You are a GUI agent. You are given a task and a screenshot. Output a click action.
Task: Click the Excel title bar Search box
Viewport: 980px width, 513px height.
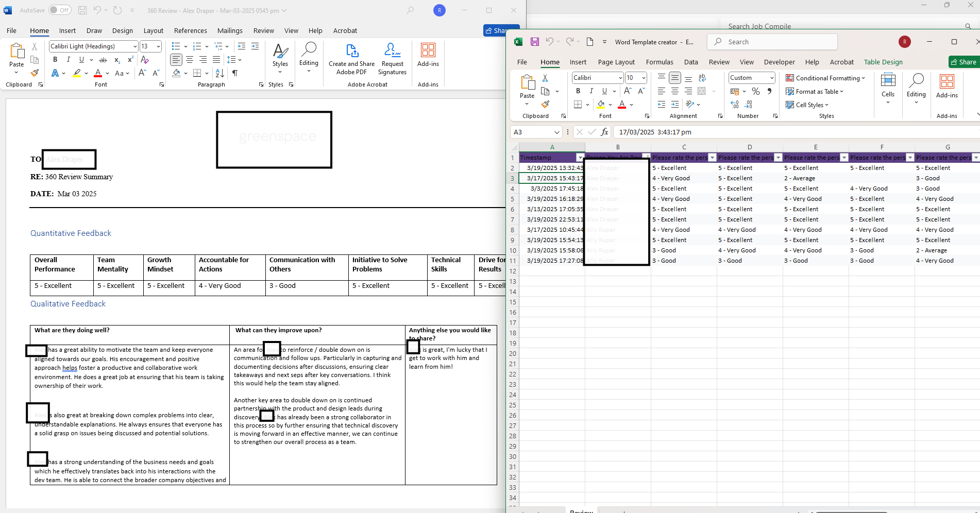pos(772,42)
